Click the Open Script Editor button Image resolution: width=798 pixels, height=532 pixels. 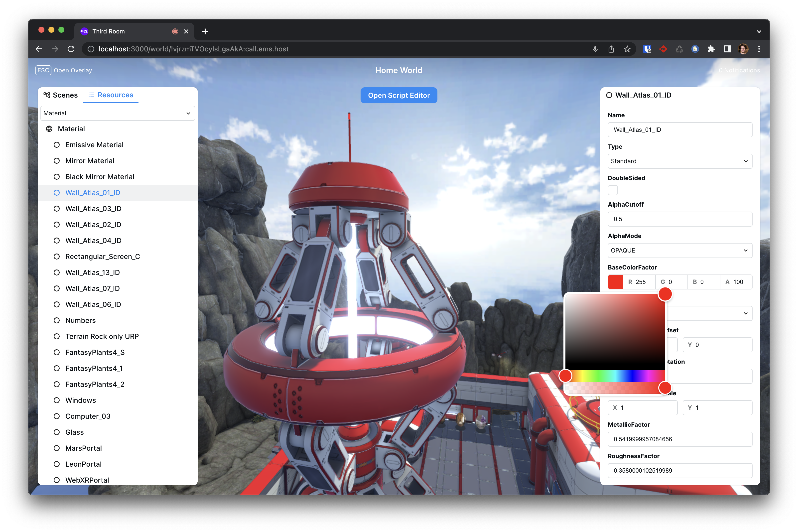tap(399, 95)
